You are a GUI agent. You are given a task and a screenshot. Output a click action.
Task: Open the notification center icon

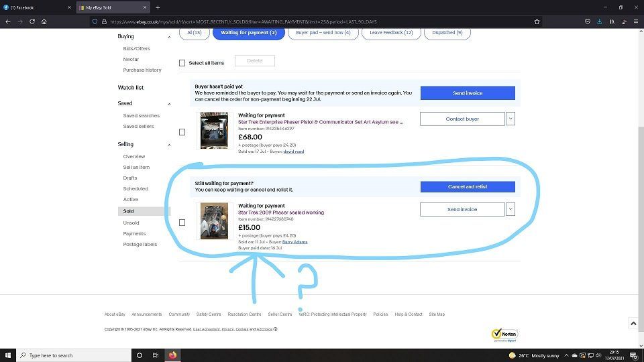634,355
